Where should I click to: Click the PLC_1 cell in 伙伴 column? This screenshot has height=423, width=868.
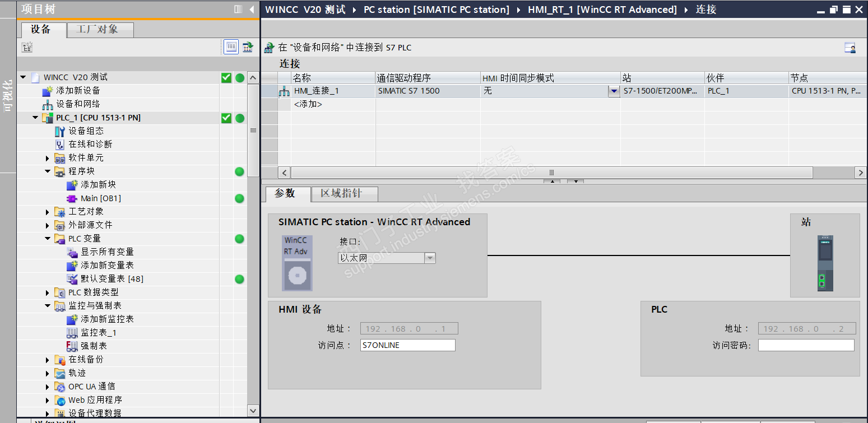coord(747,91)
